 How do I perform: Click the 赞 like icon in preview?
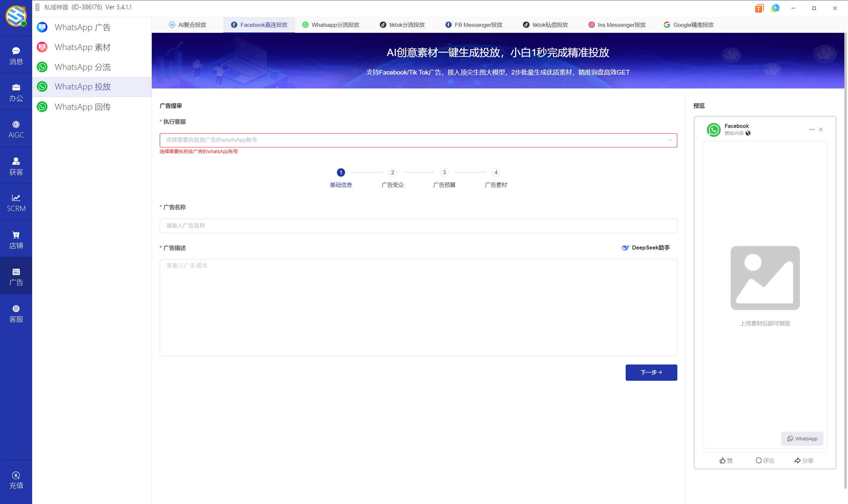[722, 460]
